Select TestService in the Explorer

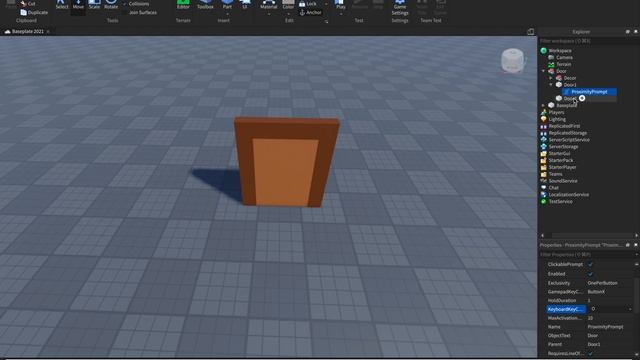[x=560, y=202]
